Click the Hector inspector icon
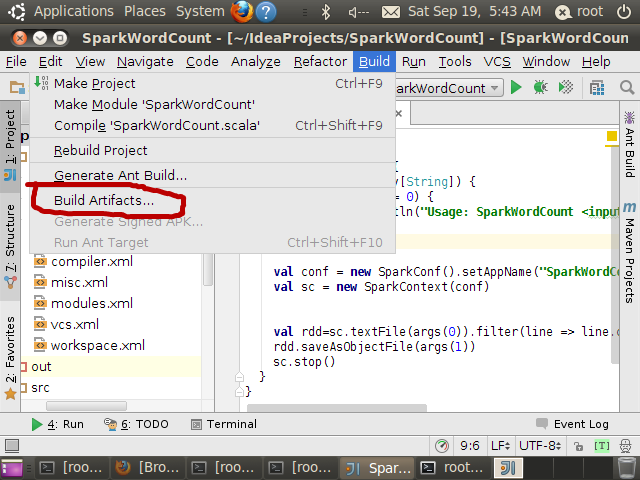Screen dimensions: 640x480 point(625,446)
